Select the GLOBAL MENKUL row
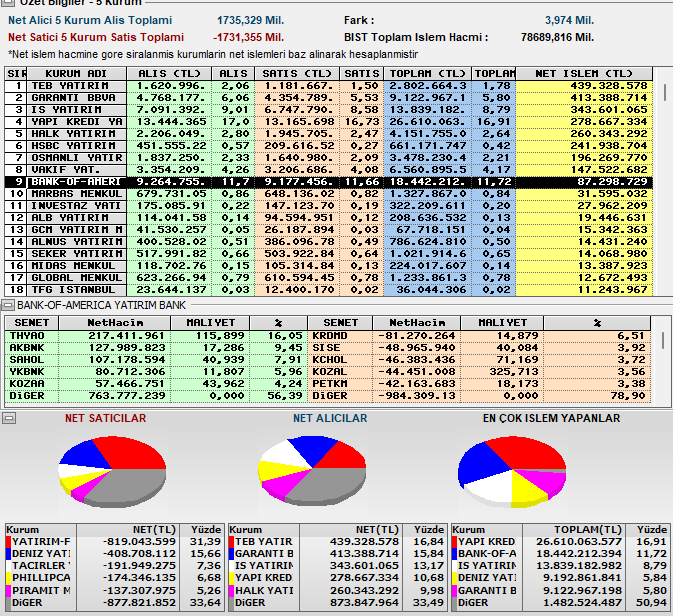Viewport: 673px width, 616px height. (x=329, y=278)
